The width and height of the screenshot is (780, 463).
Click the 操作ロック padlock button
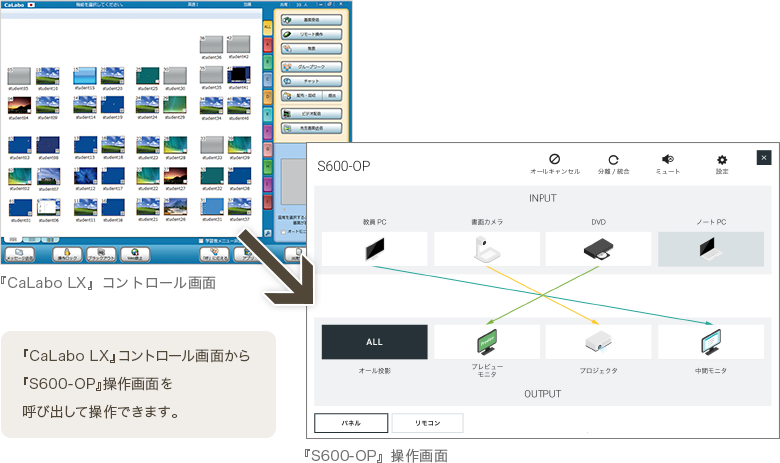pyautogui.click(x=67, y=255)
